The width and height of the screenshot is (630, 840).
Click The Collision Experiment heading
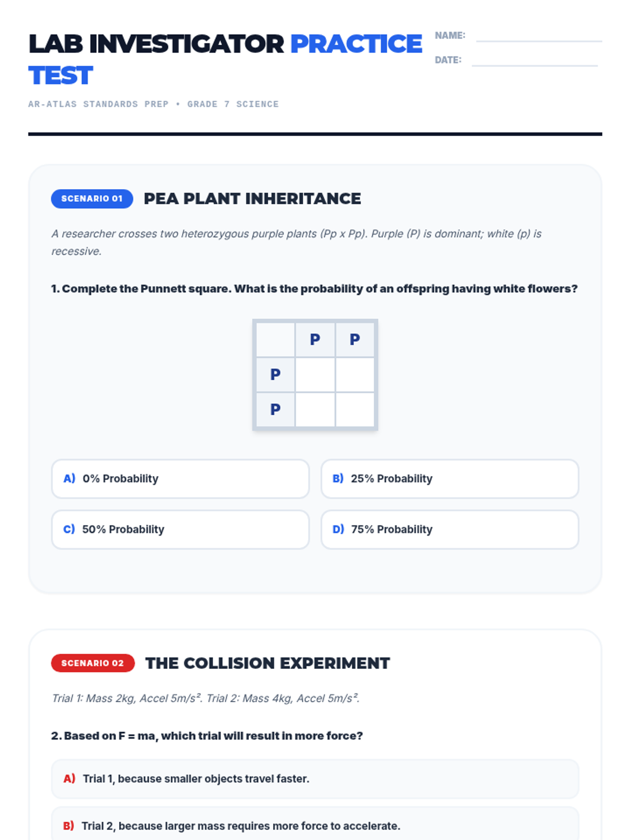coord(268,663)
